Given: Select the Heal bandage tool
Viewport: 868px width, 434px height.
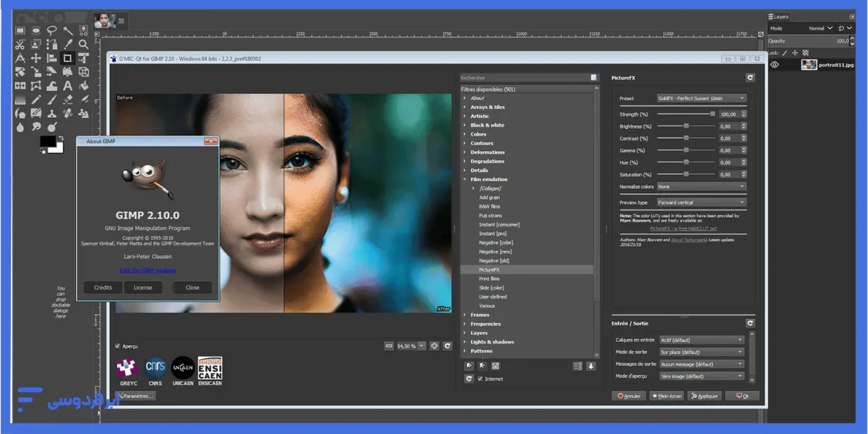Looking at the screenshot, I should coord(68,113).
